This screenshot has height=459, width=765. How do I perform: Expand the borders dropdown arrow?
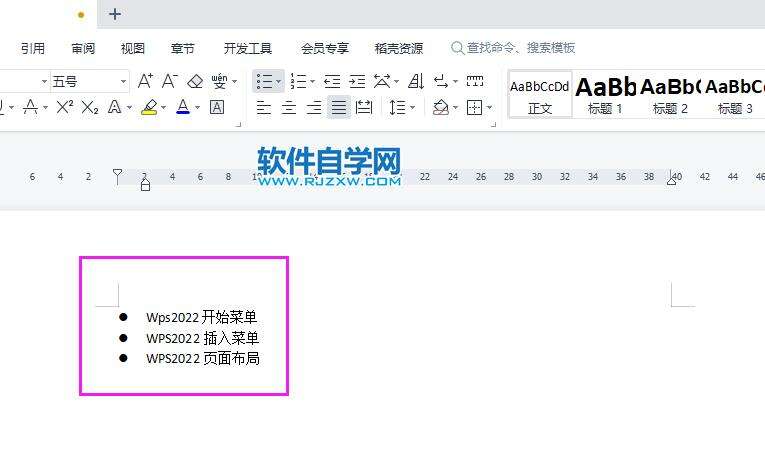(x=489, y=107)
